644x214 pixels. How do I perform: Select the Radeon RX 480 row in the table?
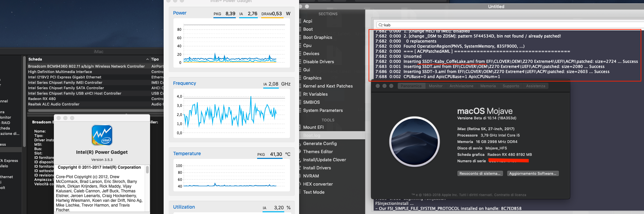click(x=95, y=99)
